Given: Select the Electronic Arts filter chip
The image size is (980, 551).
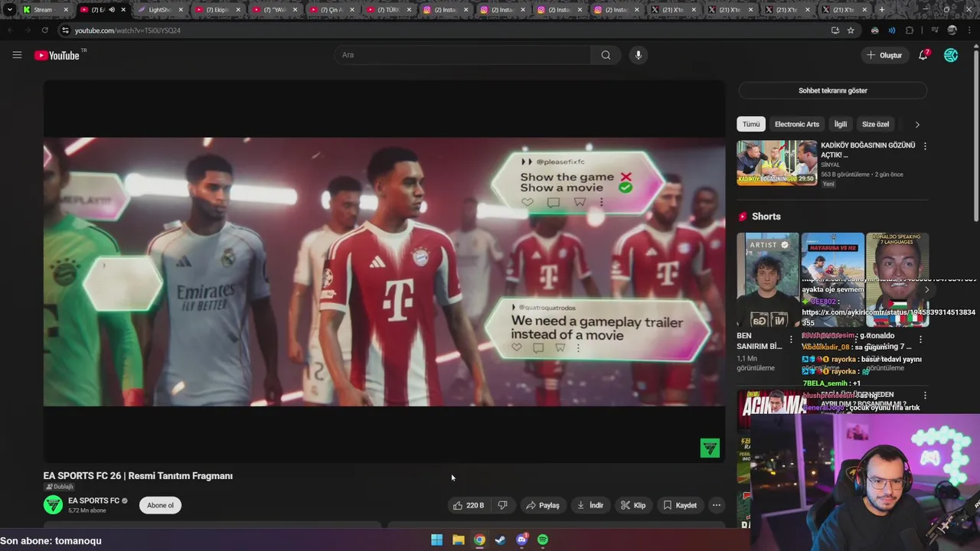Looking at the screenshot, I should click(796, 124).
